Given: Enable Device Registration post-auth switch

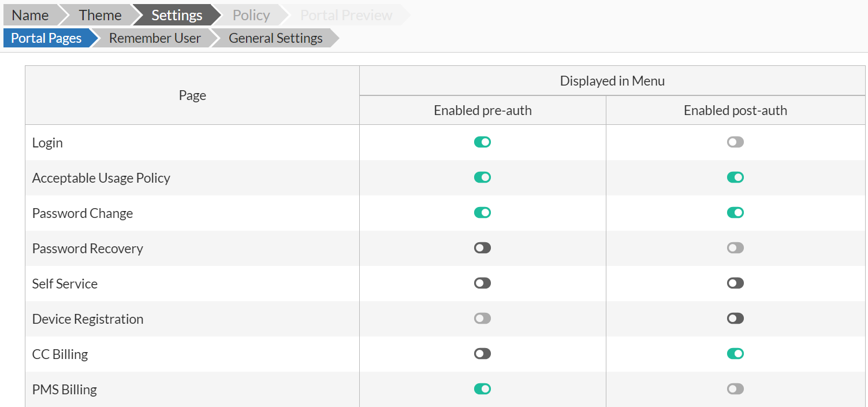Looking at the screenshot, I should point(735,318).
